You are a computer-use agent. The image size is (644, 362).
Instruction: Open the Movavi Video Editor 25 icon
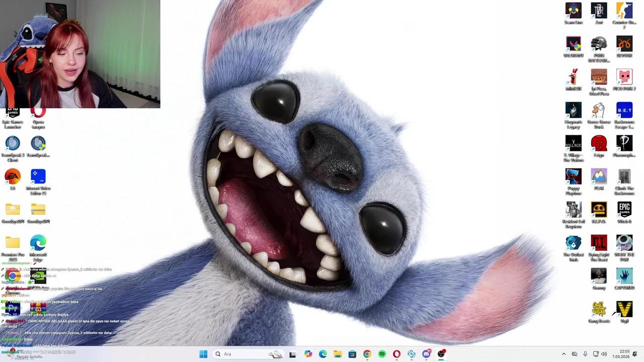coord(38,182)
